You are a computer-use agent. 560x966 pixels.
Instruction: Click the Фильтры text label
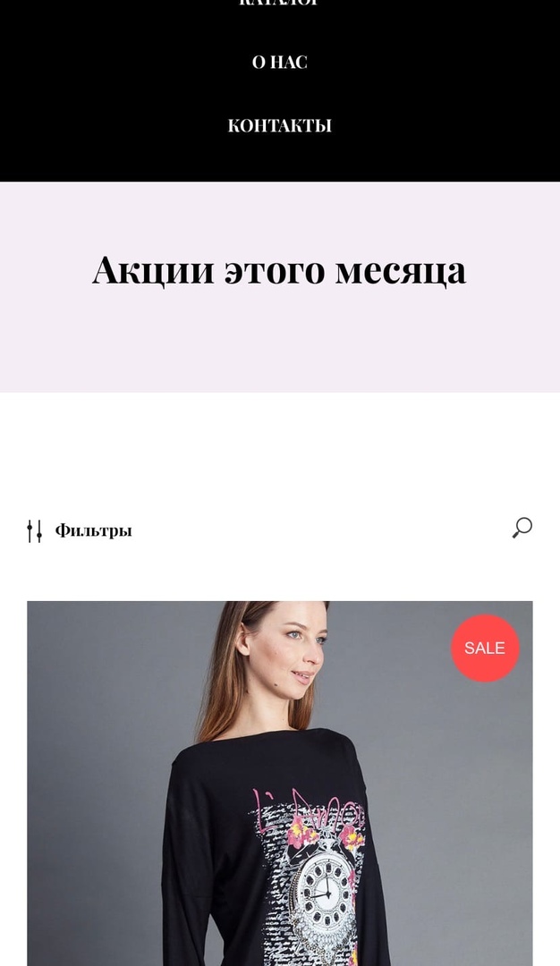[x=94, y=530]
